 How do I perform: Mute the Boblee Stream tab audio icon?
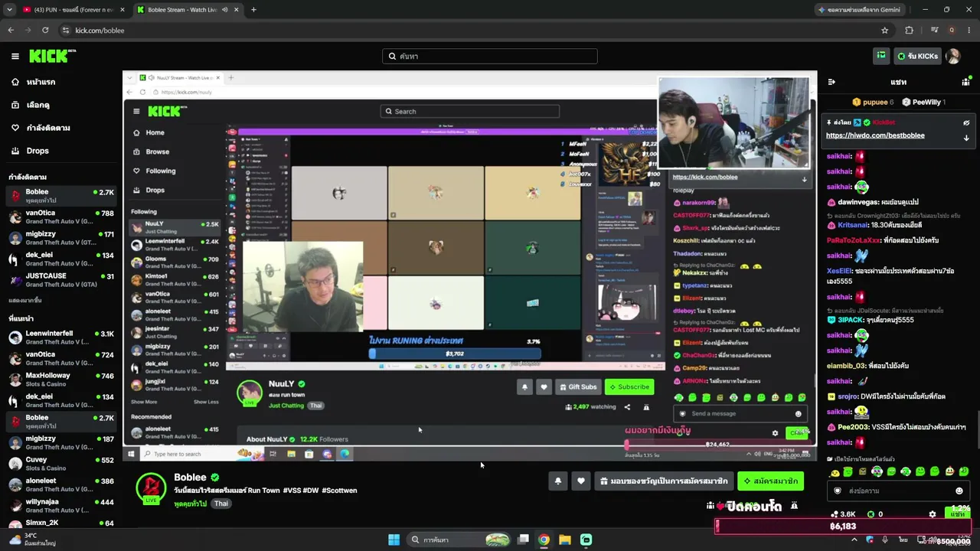pos(225,10)
